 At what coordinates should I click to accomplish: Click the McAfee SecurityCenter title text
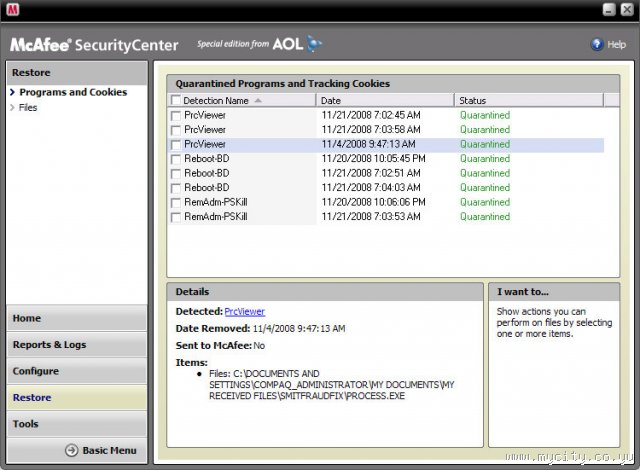[94, 45]
